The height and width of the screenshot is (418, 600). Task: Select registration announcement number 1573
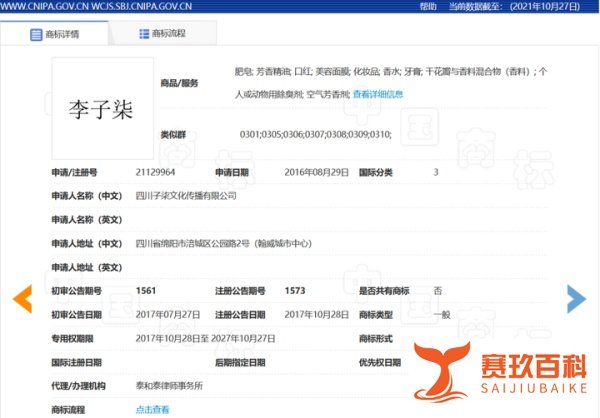[295, 291]
